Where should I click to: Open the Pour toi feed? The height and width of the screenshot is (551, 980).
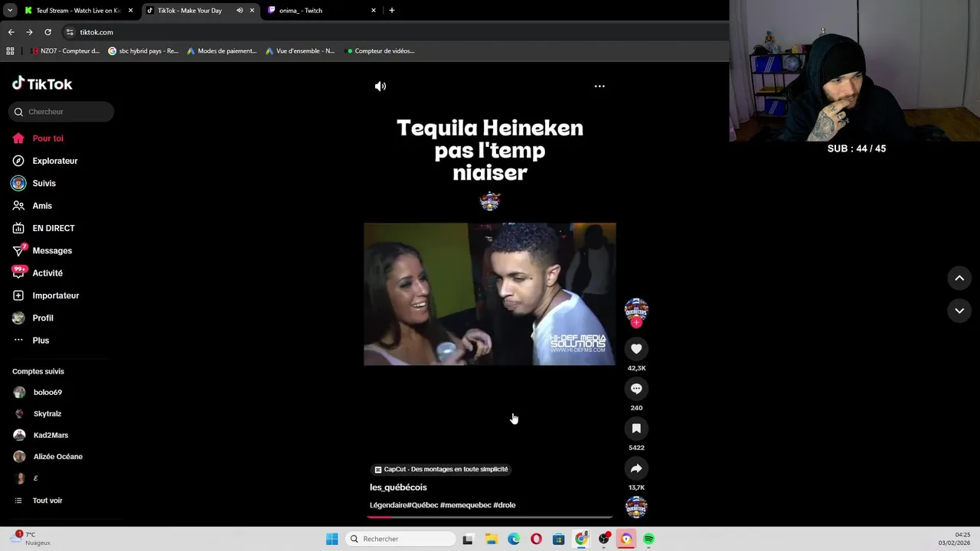[38, 139]
